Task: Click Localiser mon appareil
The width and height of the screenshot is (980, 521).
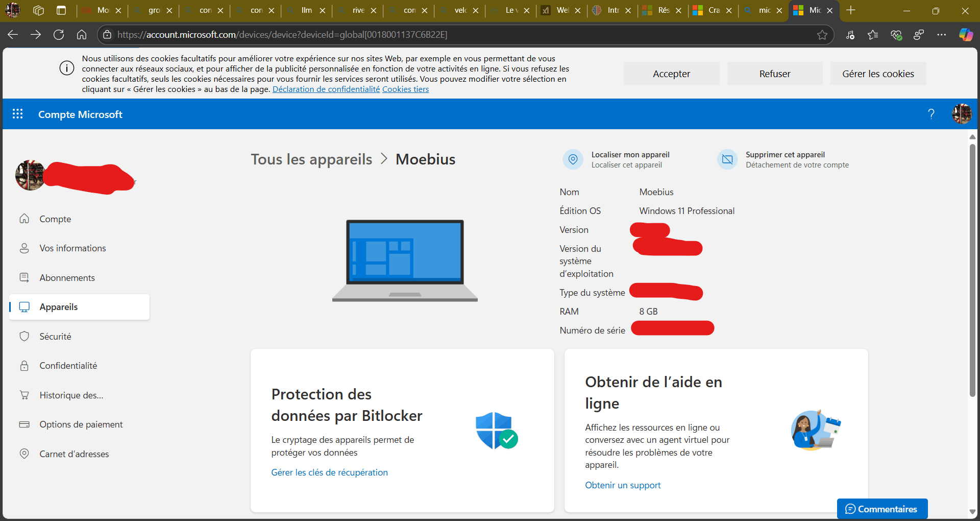Action: click(x=630, y=155)
